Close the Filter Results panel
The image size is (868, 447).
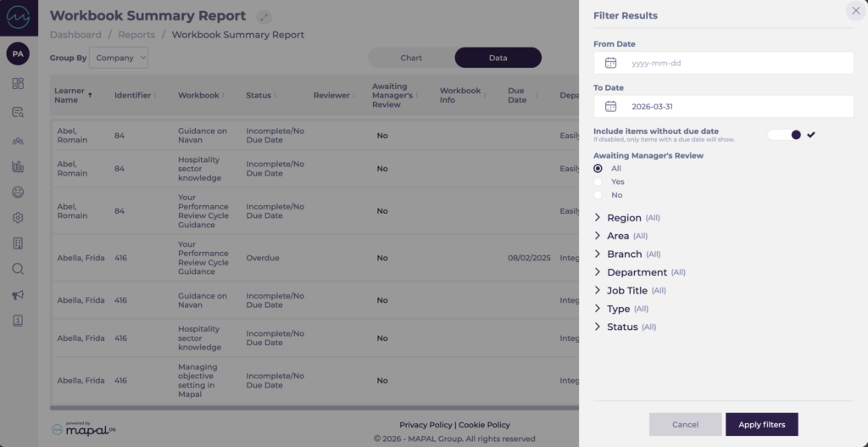[x=854, y=11]
